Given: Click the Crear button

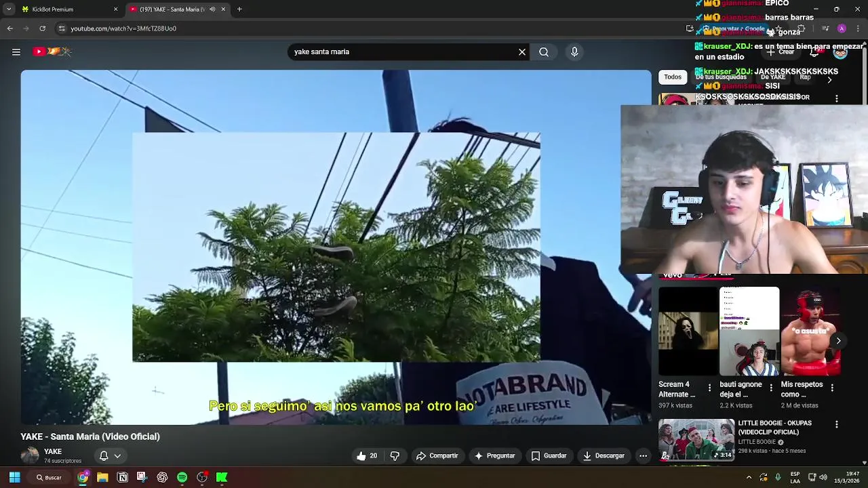Looking at the screenshot, I should (781, 52).
